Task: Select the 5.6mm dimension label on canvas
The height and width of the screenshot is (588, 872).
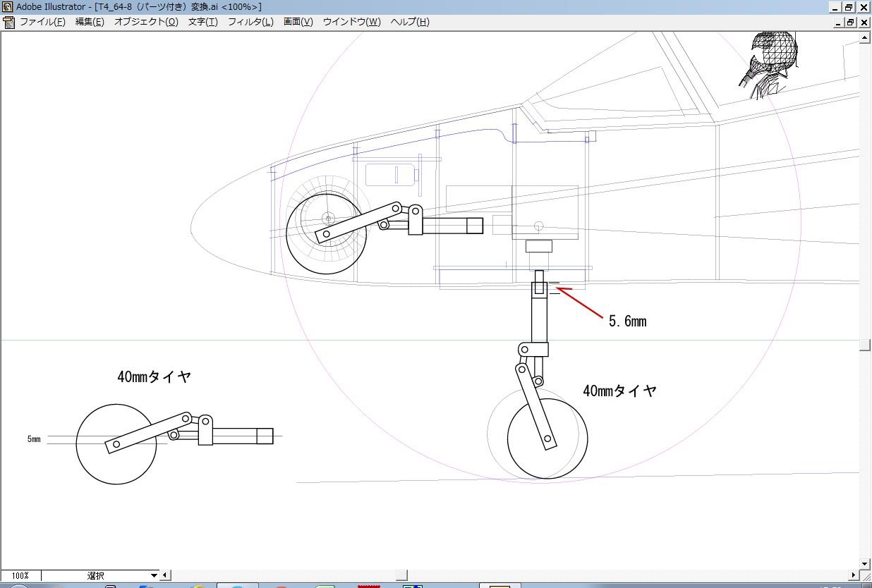Action: [x=627, y=321]
